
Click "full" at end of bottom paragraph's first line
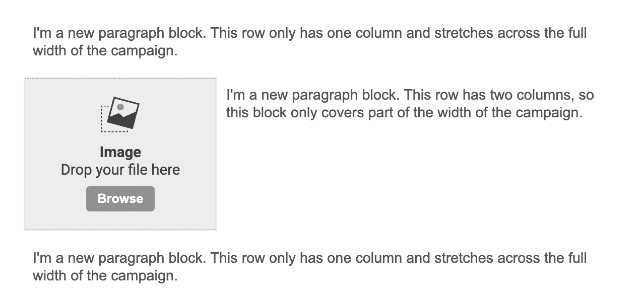tap(576, 258)
